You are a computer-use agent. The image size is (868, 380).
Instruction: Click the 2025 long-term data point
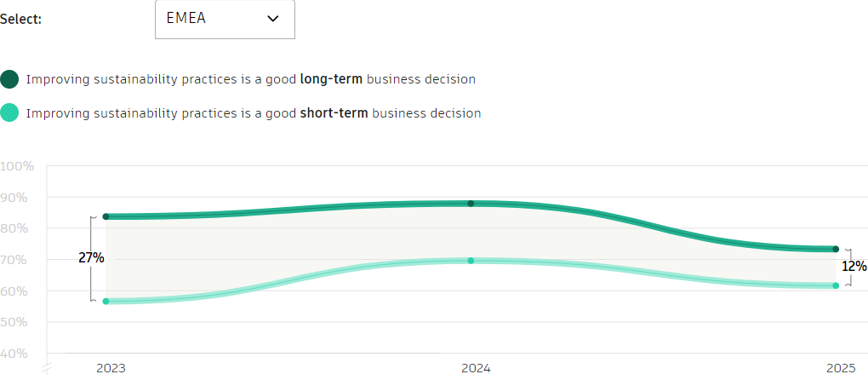point(836,249)
